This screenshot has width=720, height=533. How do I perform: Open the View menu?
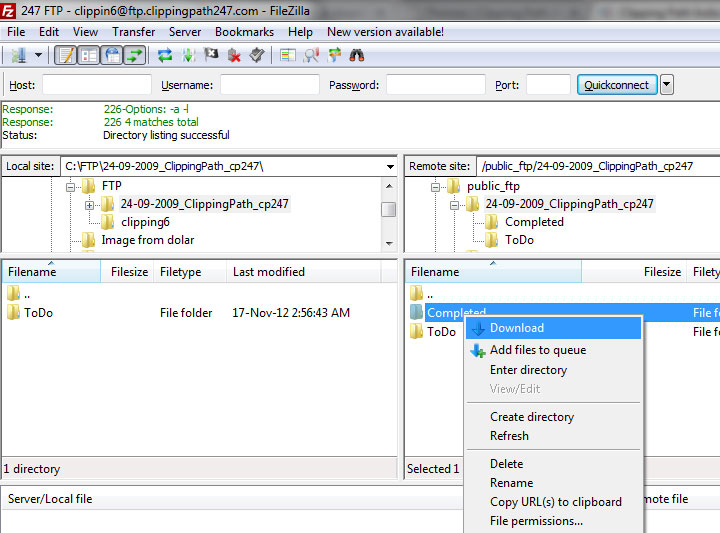(85, 32)
